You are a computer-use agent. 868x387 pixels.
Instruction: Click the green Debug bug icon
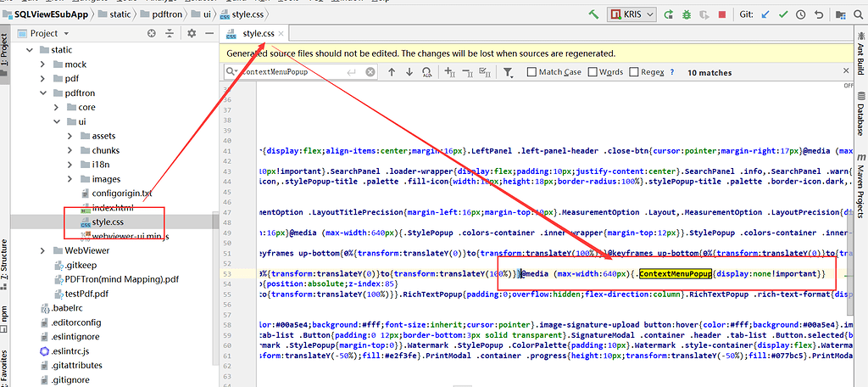[686, 14]
